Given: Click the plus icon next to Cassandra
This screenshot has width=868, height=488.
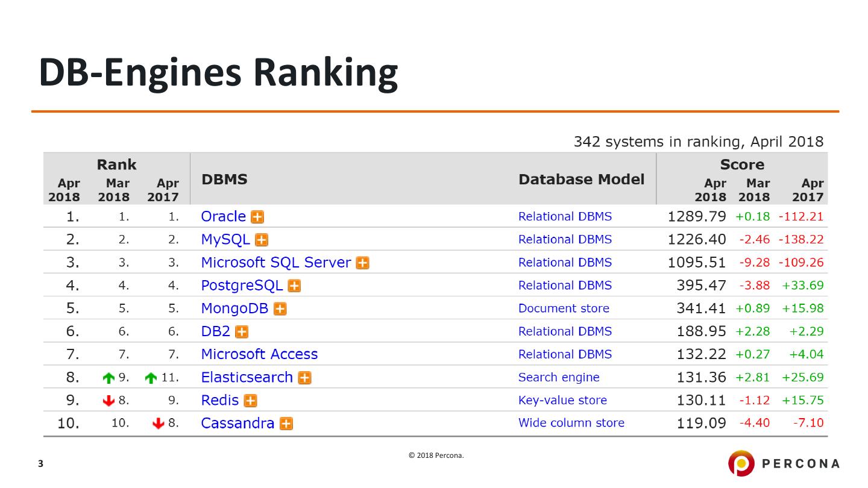Looking at the screenshot, I should [287, 424].
